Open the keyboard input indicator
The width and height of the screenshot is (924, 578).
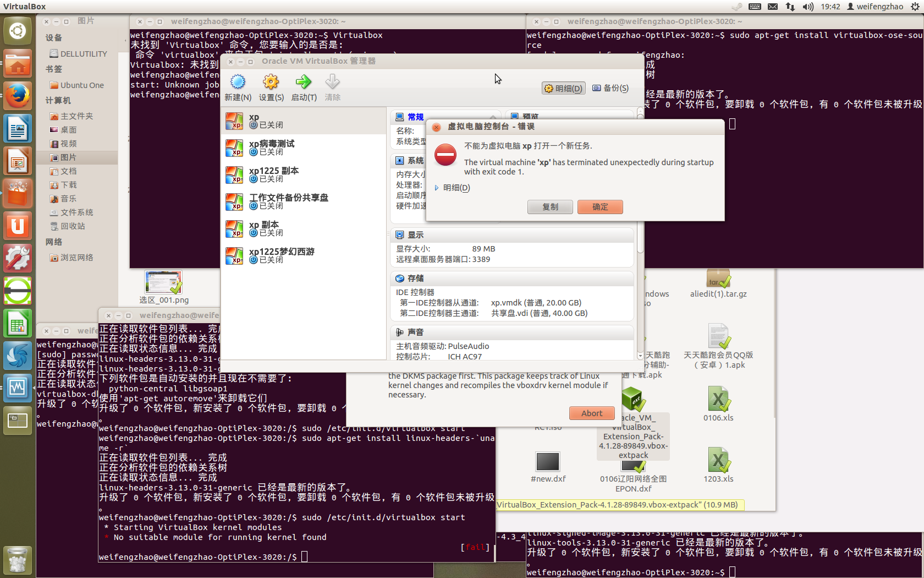(x=755, y=7)
